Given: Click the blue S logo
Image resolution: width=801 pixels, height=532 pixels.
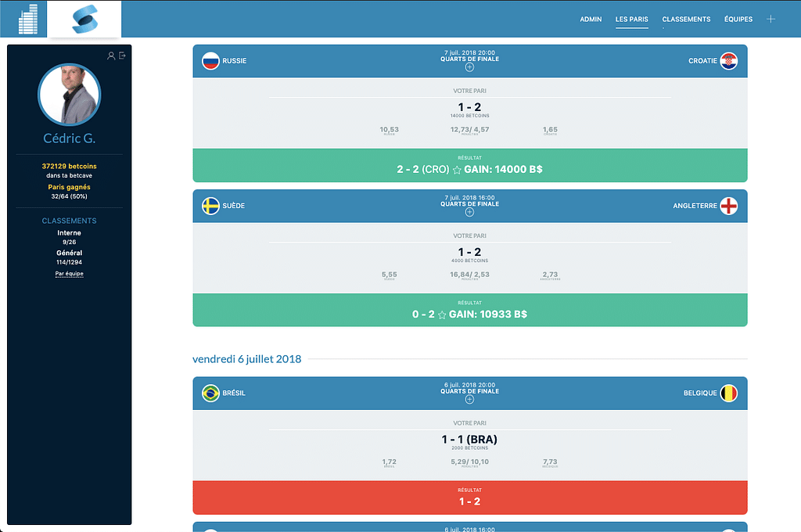Looking at the screenshot, I should 84,20.
